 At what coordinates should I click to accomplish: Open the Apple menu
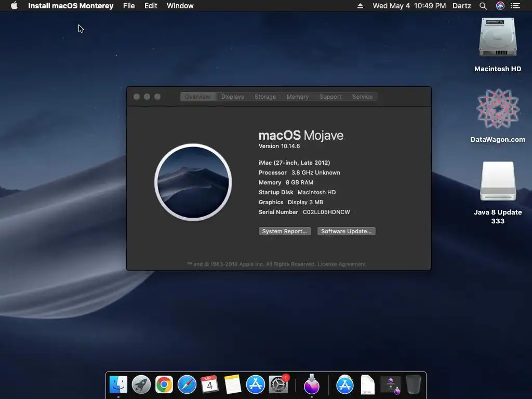[14, 6]
